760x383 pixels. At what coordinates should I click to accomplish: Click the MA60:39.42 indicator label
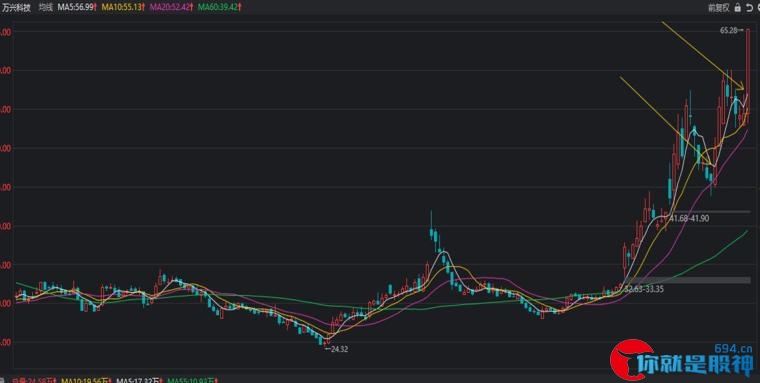[219, 7]
